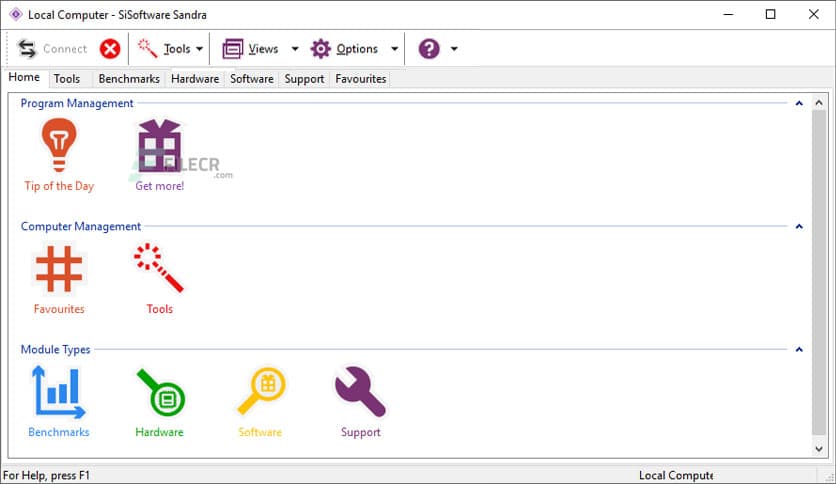Click the red disconnect X button
This screenshot has height=484, width=836.
110,49
